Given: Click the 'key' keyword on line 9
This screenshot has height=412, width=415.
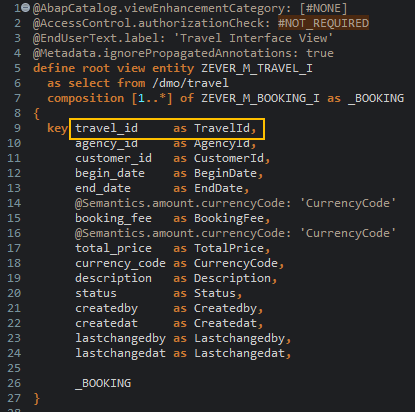Looking at the screenshot, I should (x=57, y=128).
